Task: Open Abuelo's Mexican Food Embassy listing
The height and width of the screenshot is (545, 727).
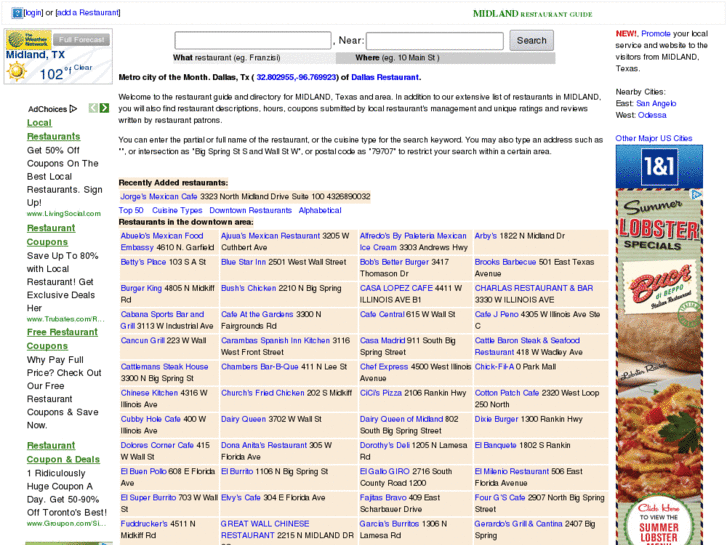Action: pos(162,242)
